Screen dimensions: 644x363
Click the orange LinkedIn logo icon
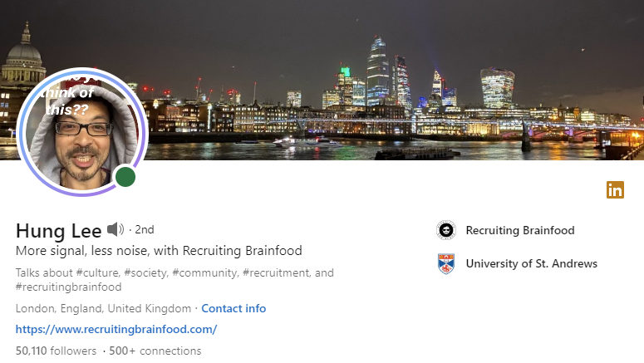pos(615,189)
